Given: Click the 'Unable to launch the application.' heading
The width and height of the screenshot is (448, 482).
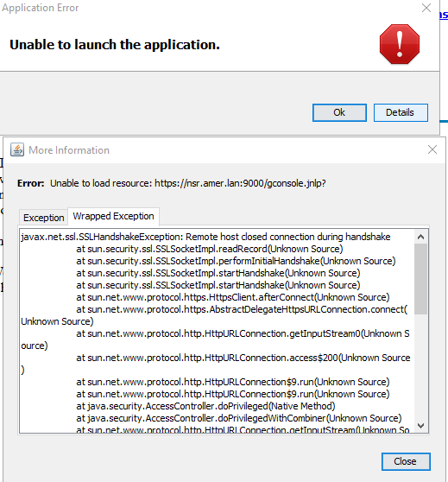Looking at the screenshot, I should coord(115,45).
